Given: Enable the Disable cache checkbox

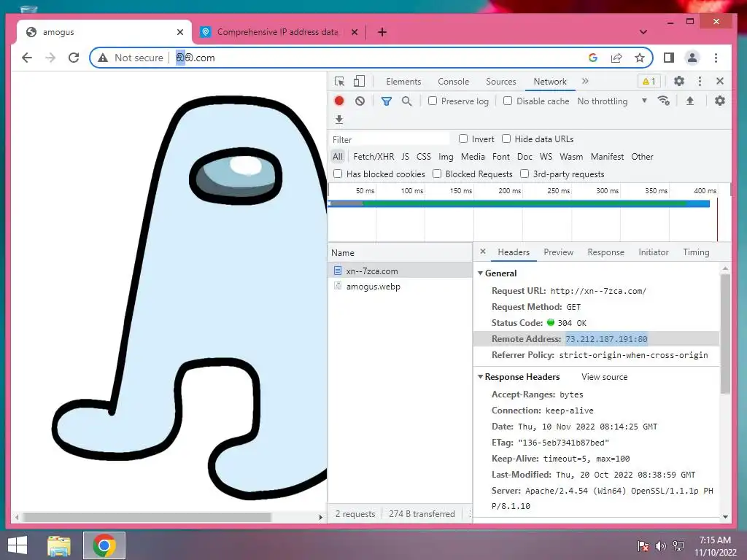Looking at the screenshot, I should pyautogui.click(x=508, y=101).
